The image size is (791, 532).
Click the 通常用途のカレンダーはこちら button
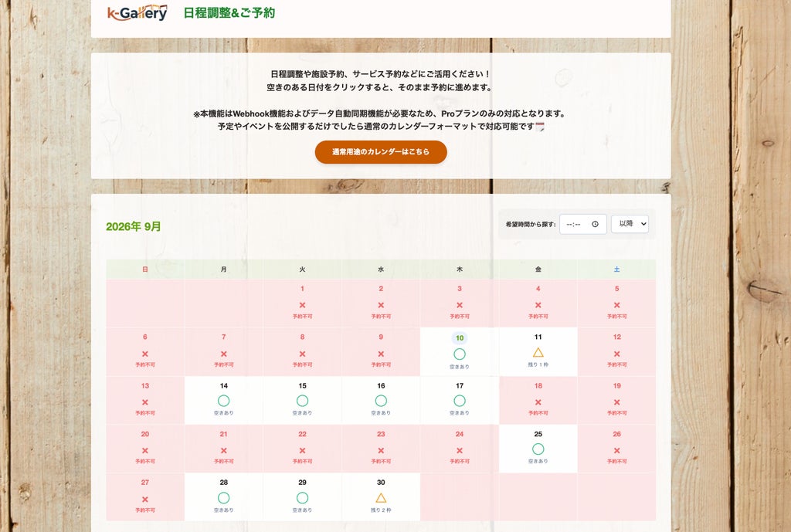381,152
